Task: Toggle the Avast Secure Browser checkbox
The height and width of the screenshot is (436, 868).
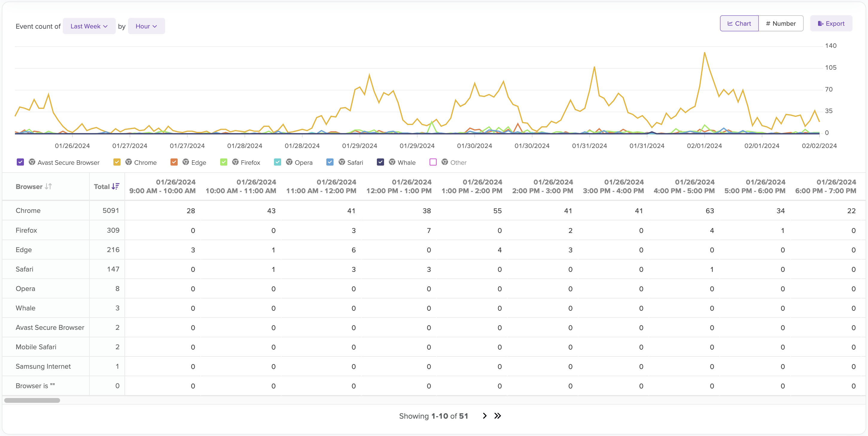Action: coord(21,162)
